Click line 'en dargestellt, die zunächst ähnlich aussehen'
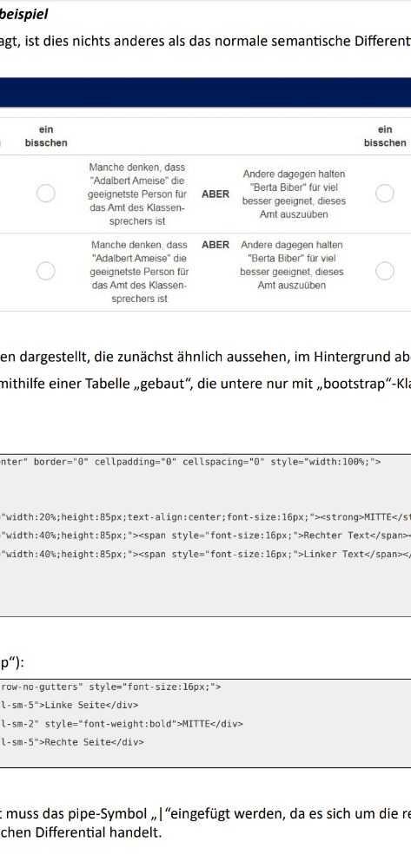 point(205,357)
